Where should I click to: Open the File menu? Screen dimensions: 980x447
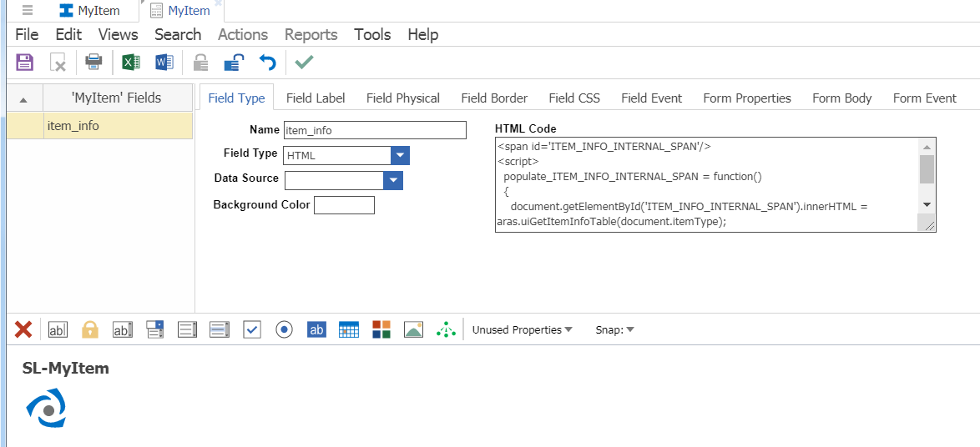[x=27, y=34]
